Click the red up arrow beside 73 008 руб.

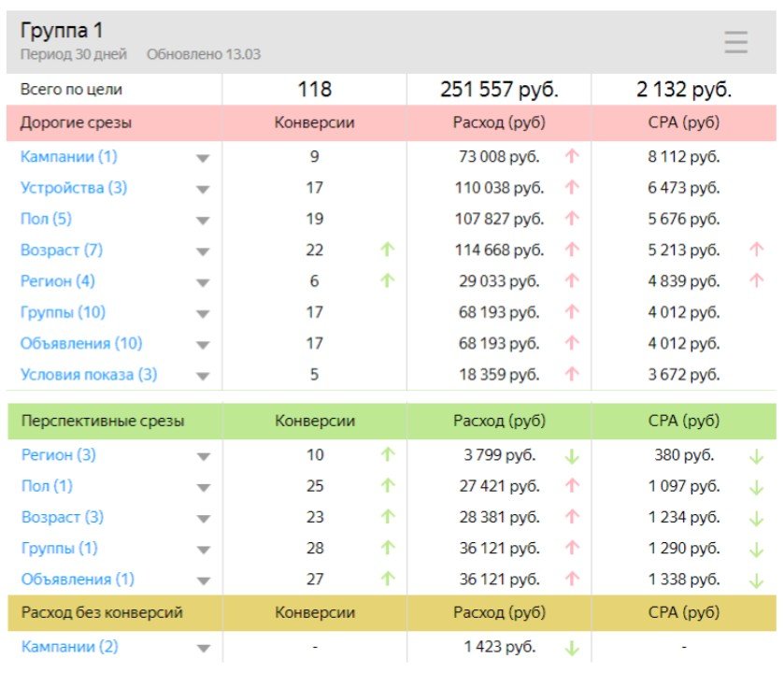tap(572, 157)
